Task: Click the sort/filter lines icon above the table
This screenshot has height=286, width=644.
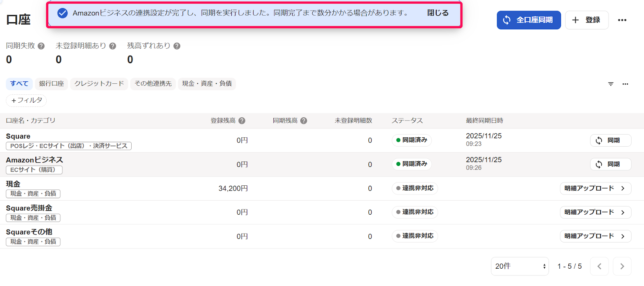Action: (x=611, y=84)
